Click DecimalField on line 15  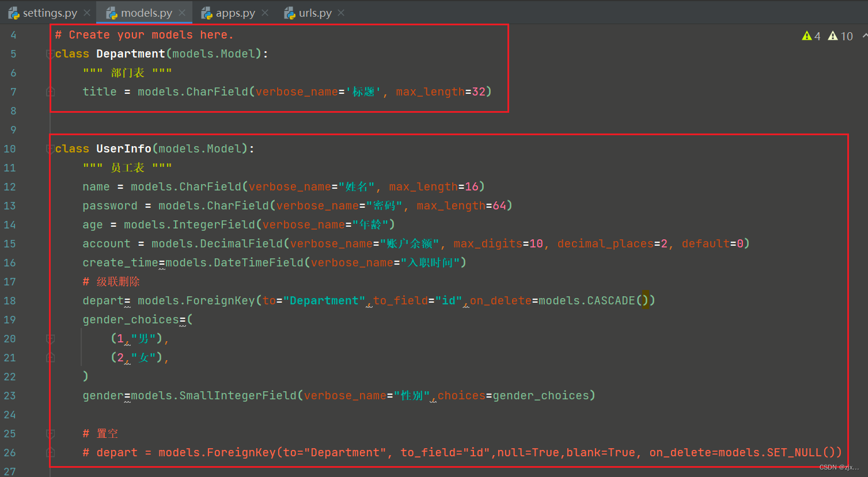tap(241, 244)
